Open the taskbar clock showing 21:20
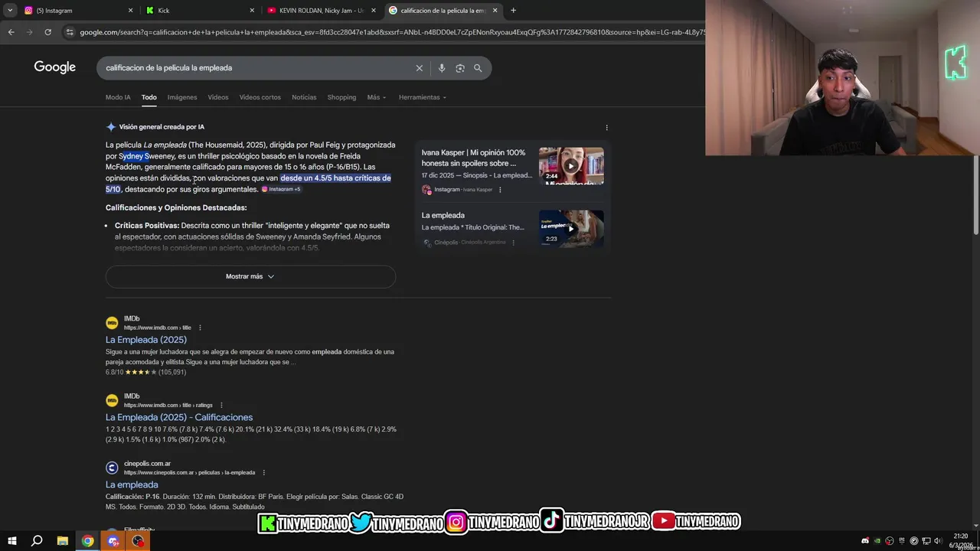The image size is (980, 551). 961,540
